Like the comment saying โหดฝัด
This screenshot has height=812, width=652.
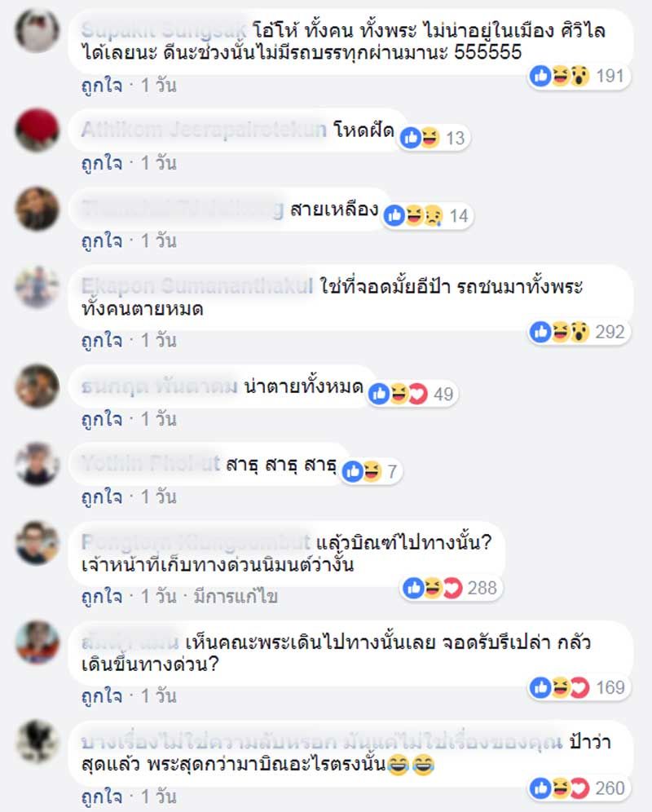click(x=102, y=163)
